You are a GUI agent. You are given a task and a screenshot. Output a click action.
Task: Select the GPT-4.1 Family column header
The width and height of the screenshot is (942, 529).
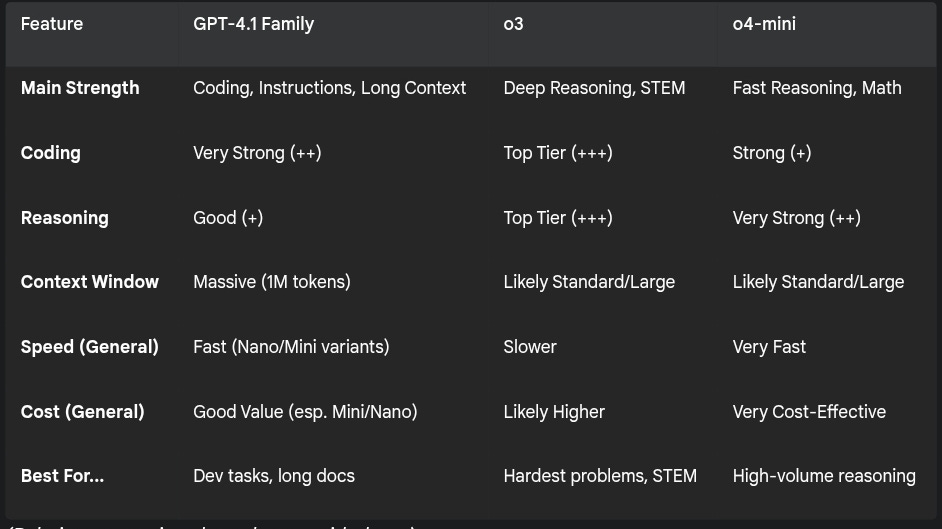point(254,24)
